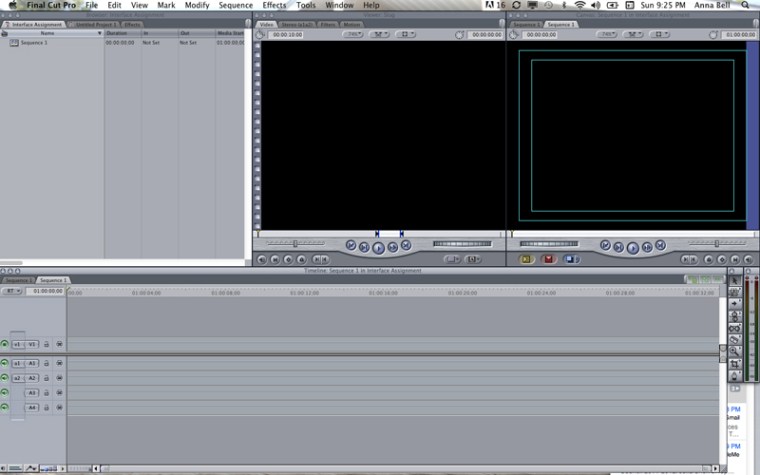Screen dimensions: 760x475
Task: Open the RT real-time effects dropdown
Action: 12,291
